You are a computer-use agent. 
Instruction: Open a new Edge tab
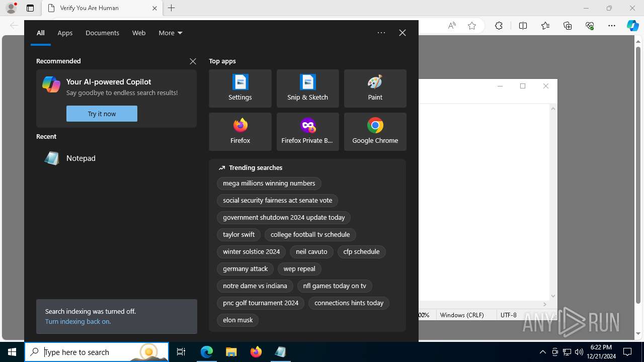(x=172, y=8)
